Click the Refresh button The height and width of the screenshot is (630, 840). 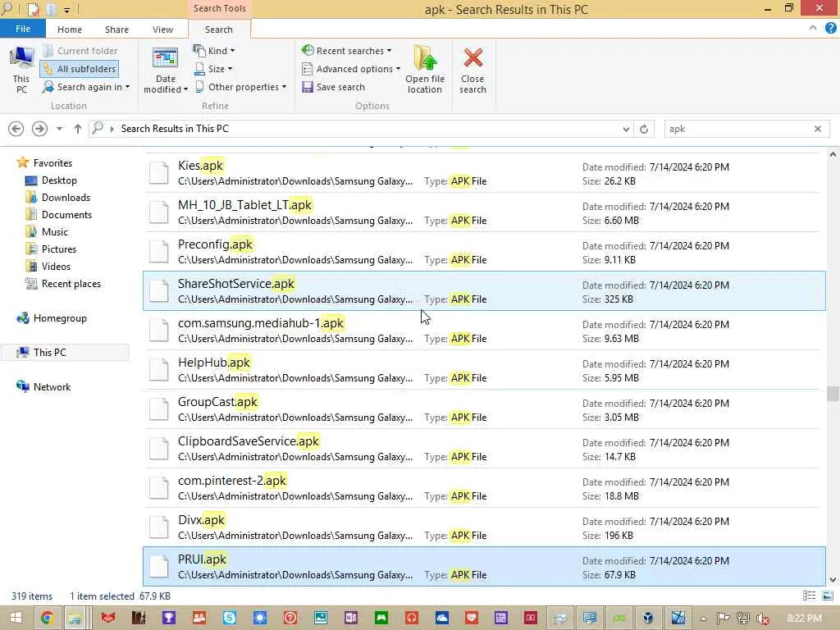click(644, 129)
